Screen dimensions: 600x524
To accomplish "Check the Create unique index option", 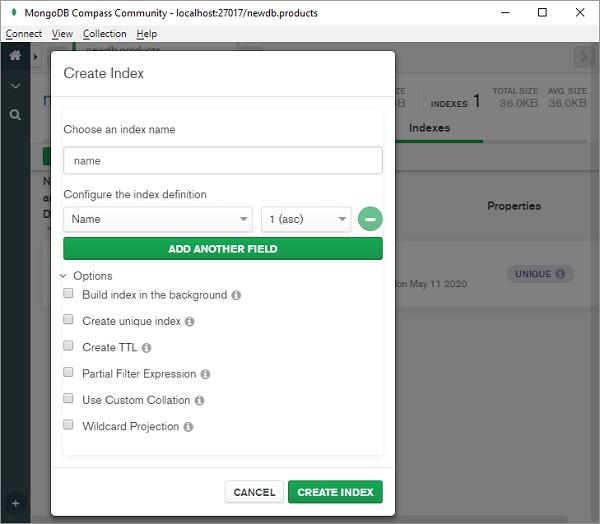I will click(x=69, y=320).
